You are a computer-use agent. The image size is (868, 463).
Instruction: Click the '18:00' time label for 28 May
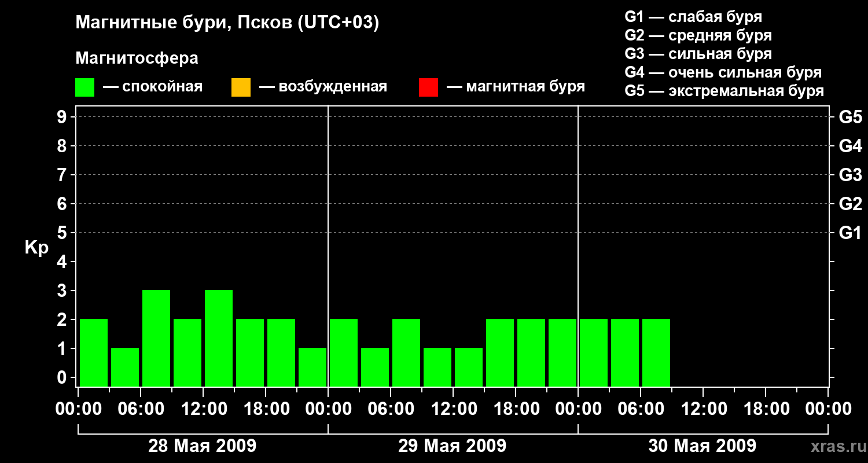coord(266,409)
